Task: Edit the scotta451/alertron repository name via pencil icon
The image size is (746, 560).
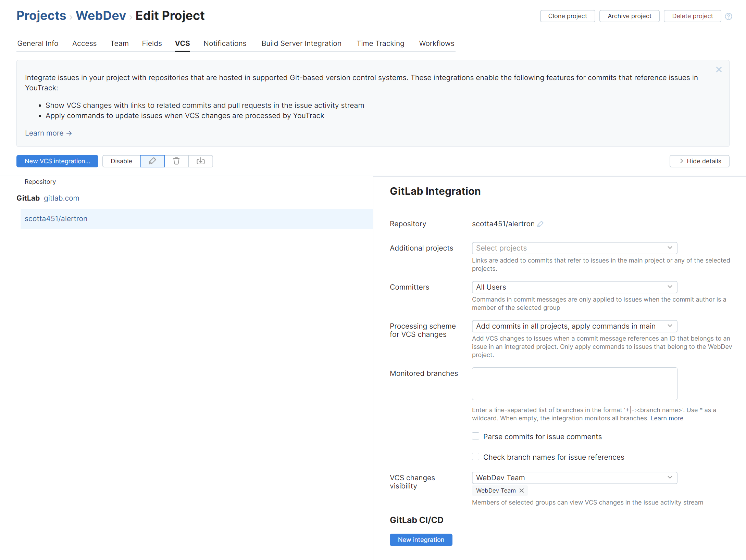Action: coord(540,224)
